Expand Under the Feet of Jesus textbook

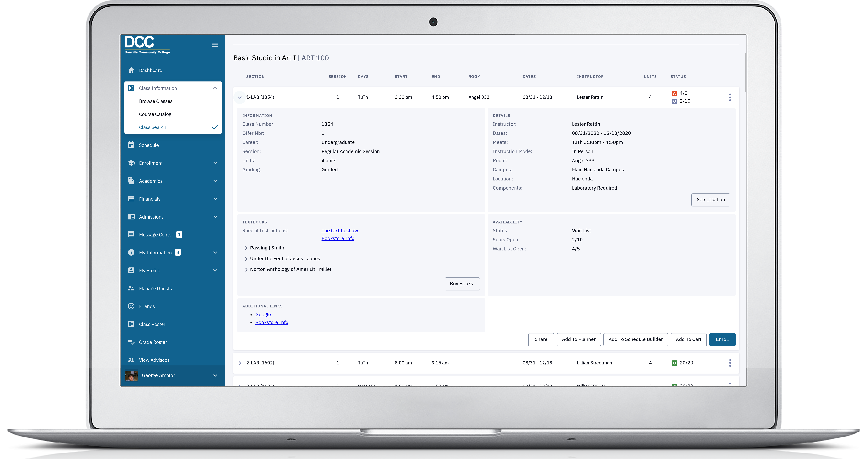[246, 259]
